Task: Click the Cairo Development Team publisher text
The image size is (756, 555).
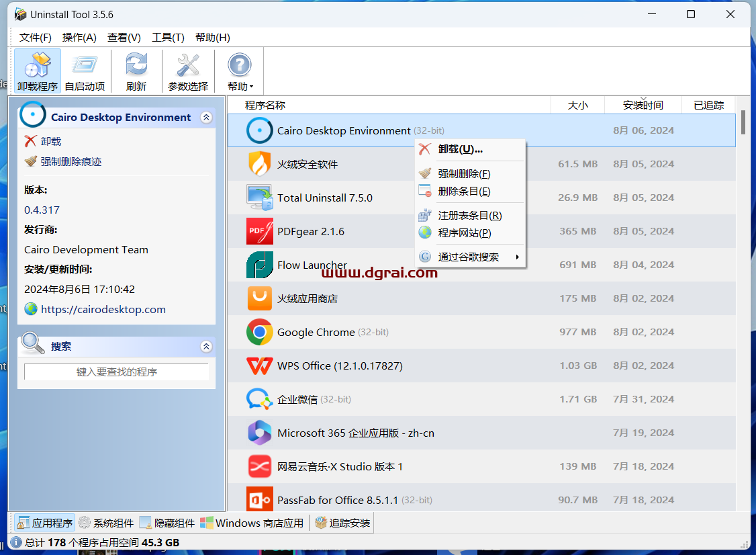Action: pyautogui.click(x=87, y=249)
